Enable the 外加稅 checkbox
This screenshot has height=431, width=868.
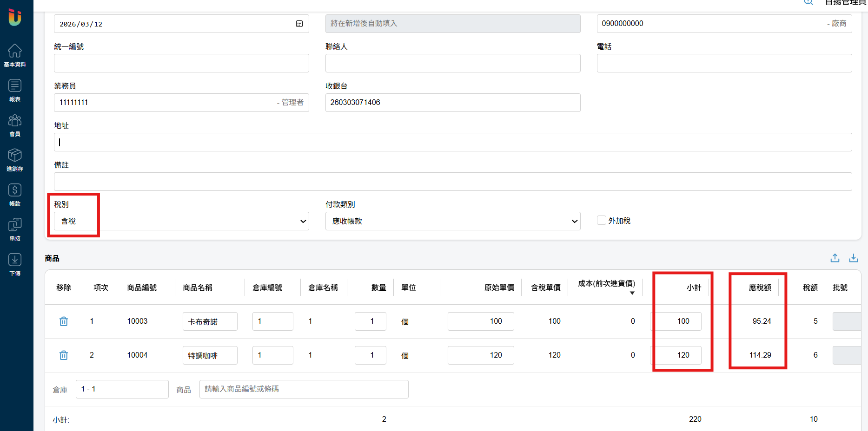click(x=602, y=221)
